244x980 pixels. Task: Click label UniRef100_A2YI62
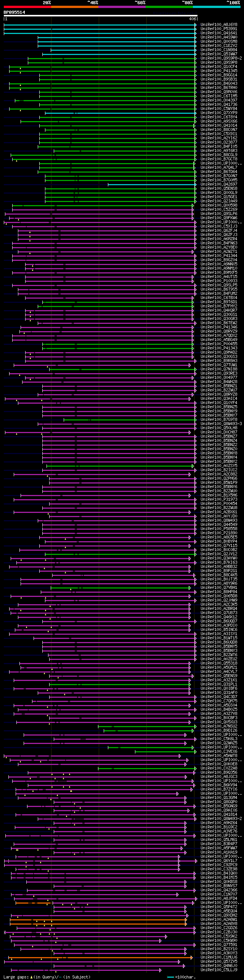point(219,138)
